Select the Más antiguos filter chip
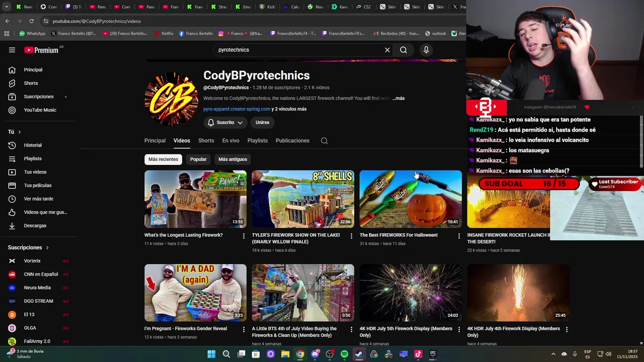The height and width of the screenshot is (362, 644). click(x=233, y=159)
